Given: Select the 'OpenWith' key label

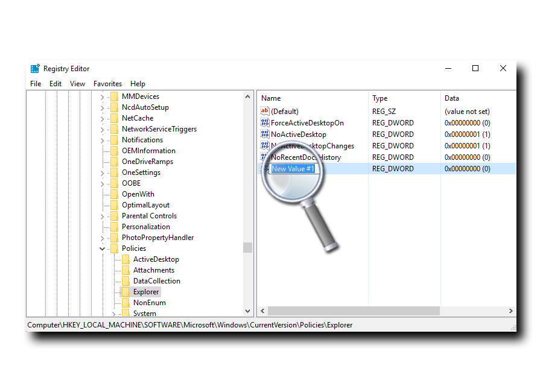Looking at the screenshot, I should 138,194.
